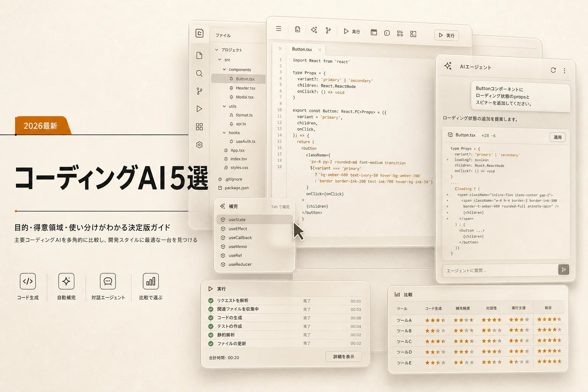Open the extensions grid icon in the sidebar
This screenshot has width=588, height=392.
199,127
